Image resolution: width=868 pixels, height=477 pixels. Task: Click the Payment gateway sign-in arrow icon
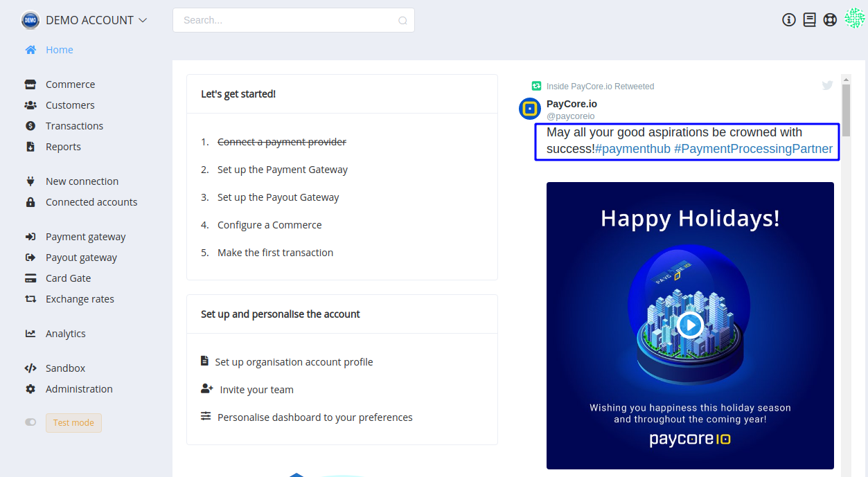click(x=30, y=237)
